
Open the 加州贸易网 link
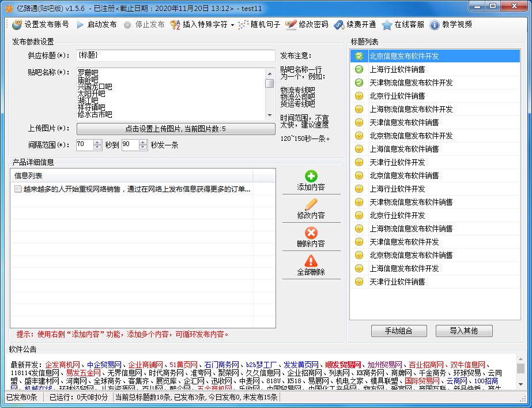[385, 365]
